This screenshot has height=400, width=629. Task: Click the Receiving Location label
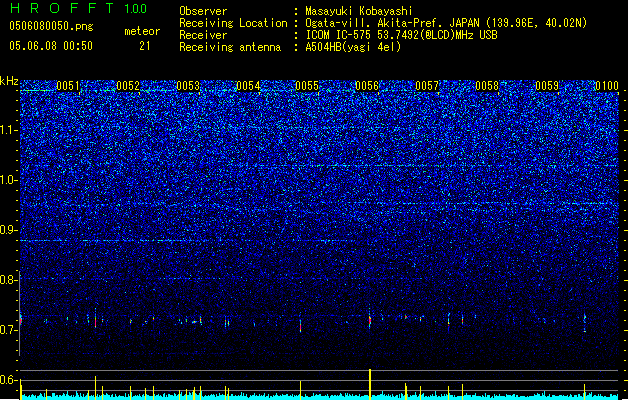coord(233,23)
